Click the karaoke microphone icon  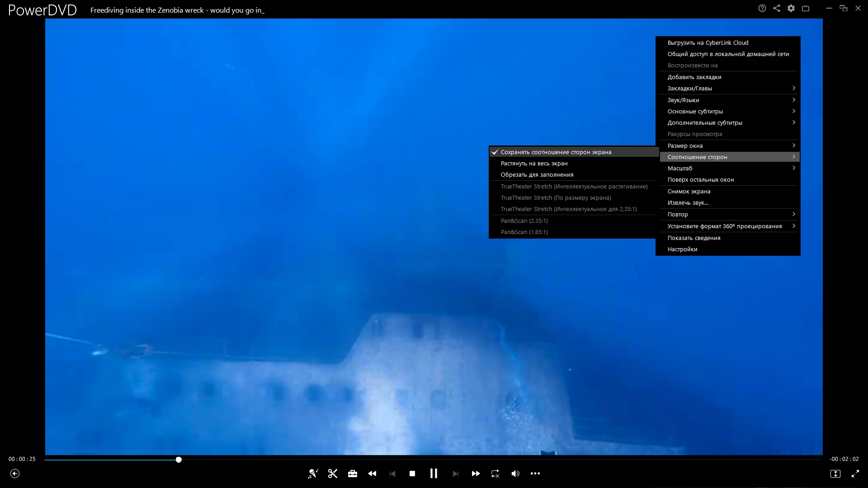(313, 474)
